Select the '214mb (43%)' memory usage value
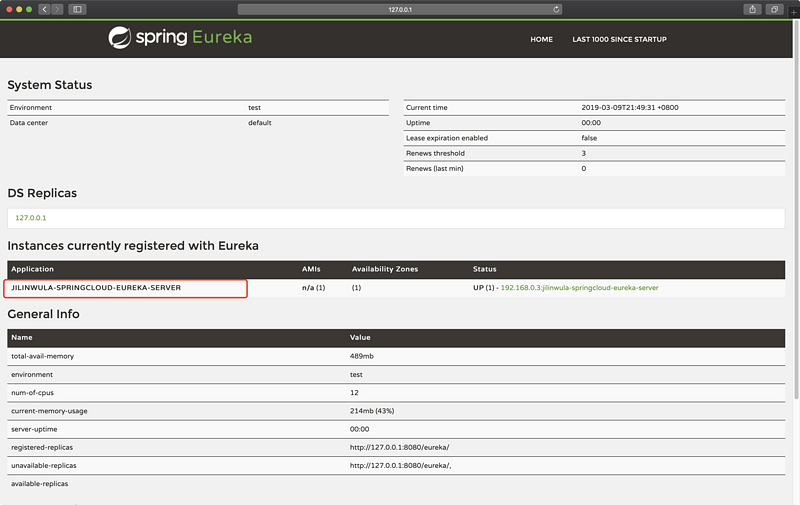 372,411
